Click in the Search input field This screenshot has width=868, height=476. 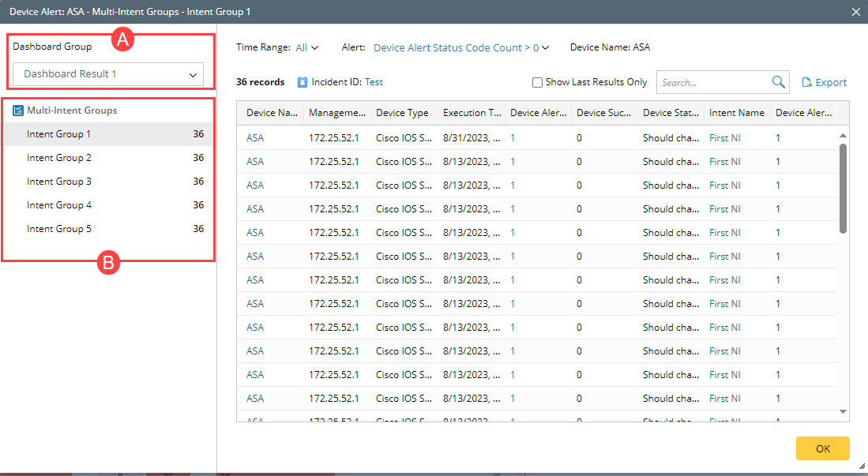point(711,82)
